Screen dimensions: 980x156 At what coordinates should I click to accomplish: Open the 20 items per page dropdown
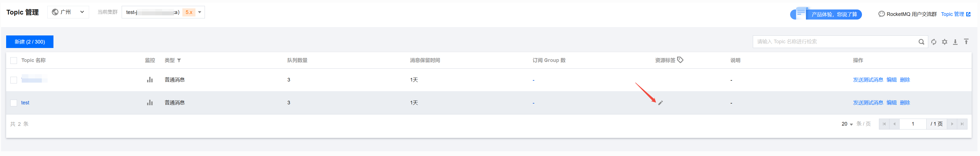[x=847, y=124]
